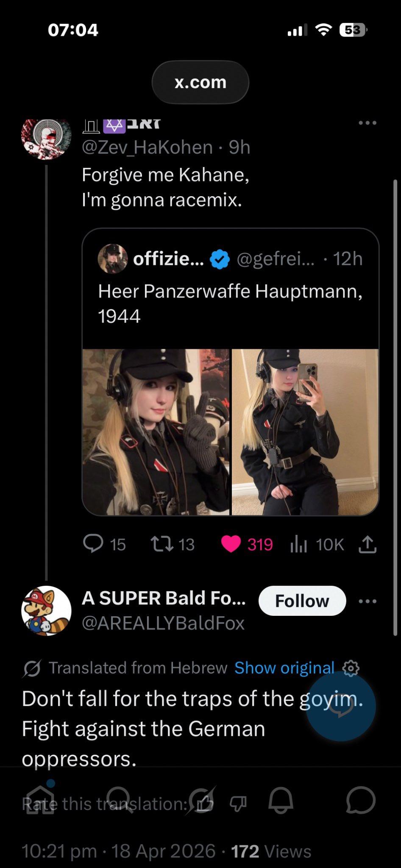This screenshot has width=401, height=868.
Task: Tap the share icon on the post
Action: click(368, 545)
